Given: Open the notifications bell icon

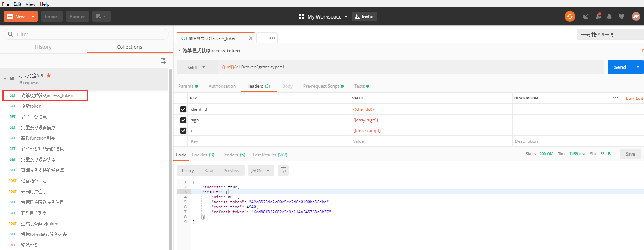Looking at the screenshot, I should (609, 16).
